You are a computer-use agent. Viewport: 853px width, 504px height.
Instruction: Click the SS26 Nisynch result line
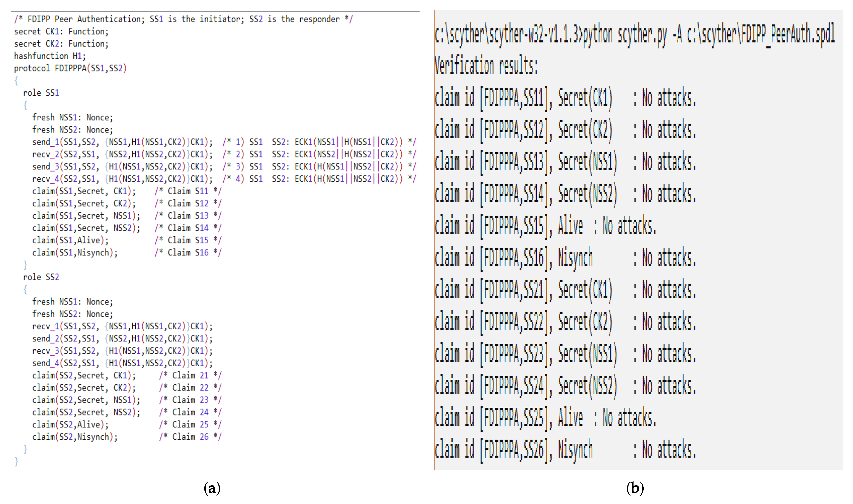[x=565, y=449]
